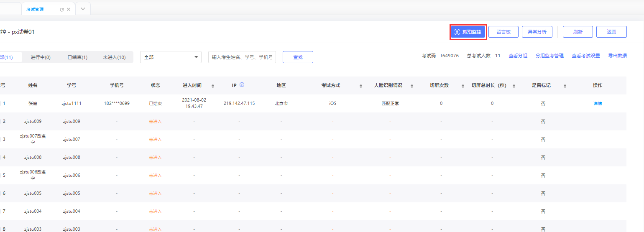
Task: Open the 异常分析 anomaly analysis button
Action: tap(537, 32)
